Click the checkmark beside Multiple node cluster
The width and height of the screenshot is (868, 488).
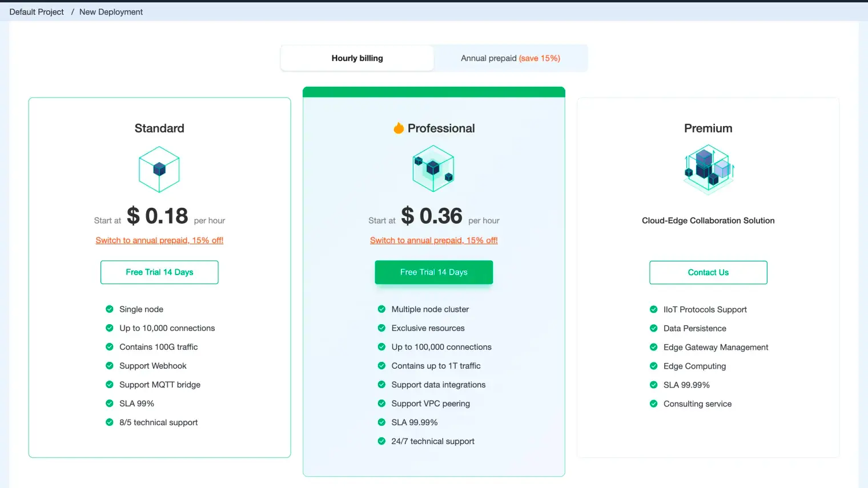(381, 309)
